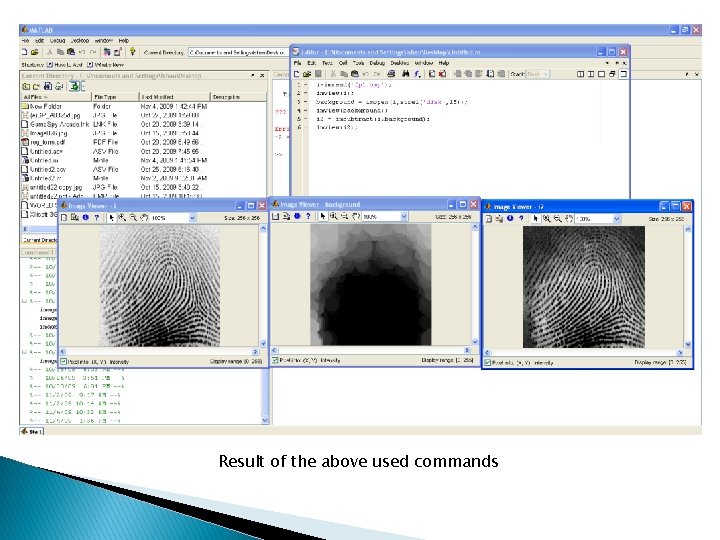Click Paste icon in MATLAB main toolbar
This screenshot has width=720, height=540.
click(71, 52)
